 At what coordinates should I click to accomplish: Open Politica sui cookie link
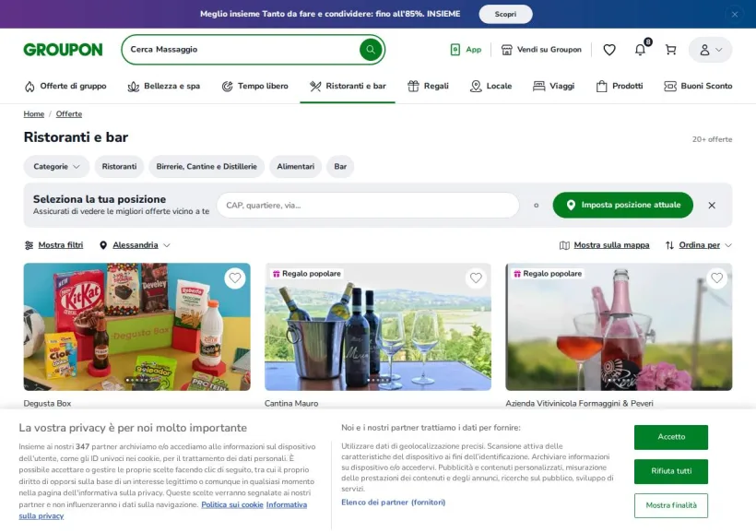232,504
